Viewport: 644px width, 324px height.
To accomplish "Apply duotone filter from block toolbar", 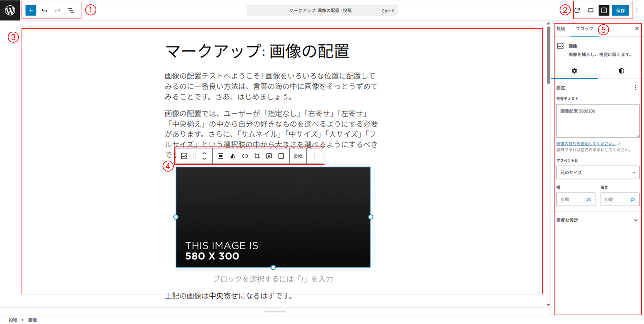I will click(232, 156).
